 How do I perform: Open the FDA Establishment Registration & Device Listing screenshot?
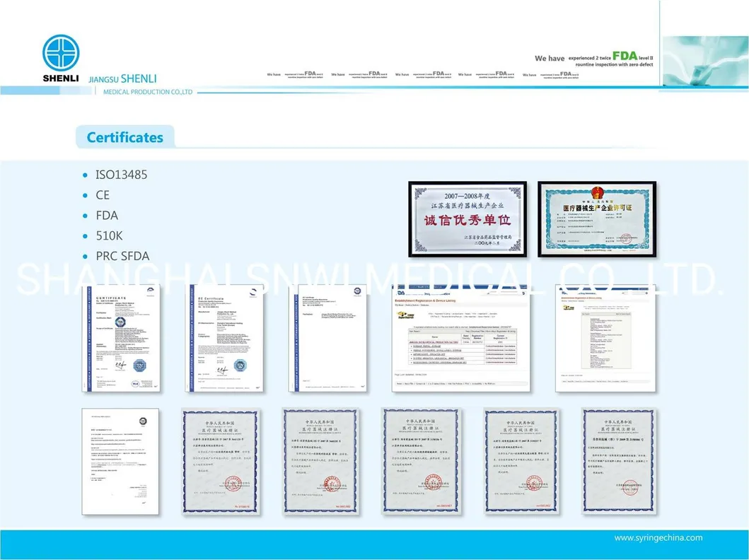[x=460, y=339]
